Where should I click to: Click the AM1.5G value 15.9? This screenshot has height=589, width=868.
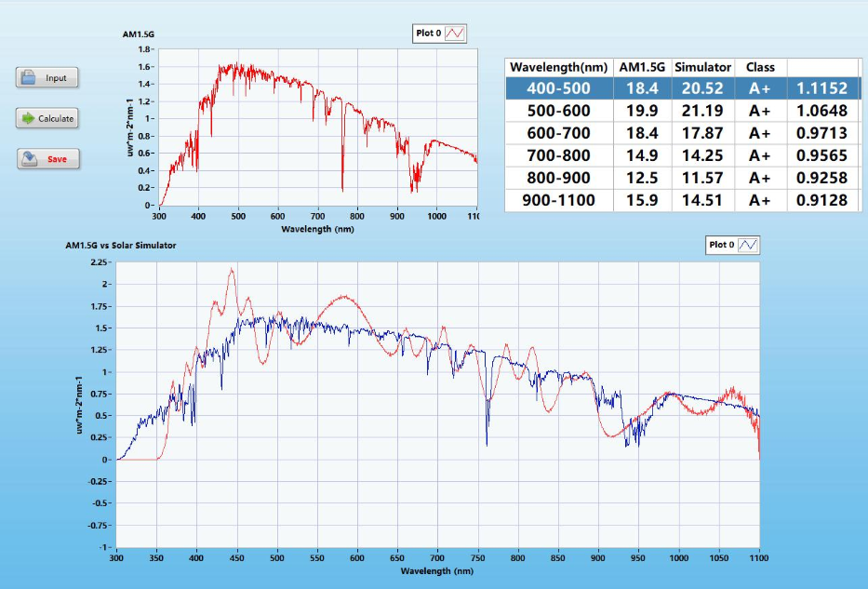click(x=642, y=200)
